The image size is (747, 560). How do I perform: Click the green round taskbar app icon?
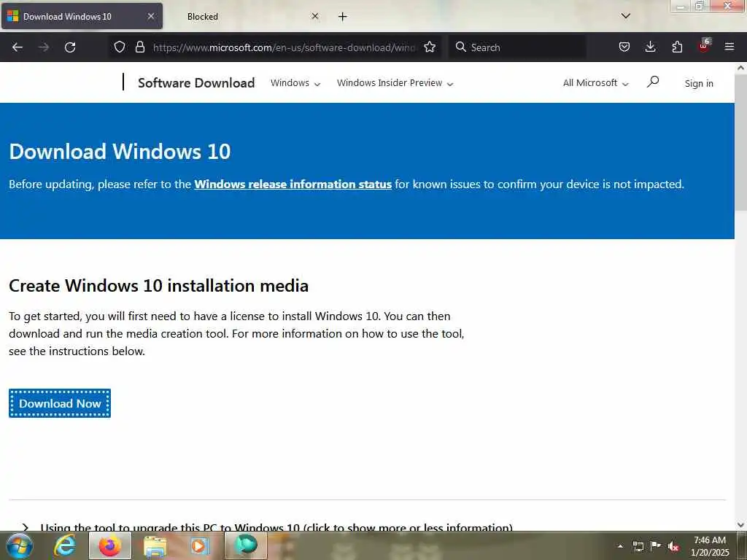point(246,545)
